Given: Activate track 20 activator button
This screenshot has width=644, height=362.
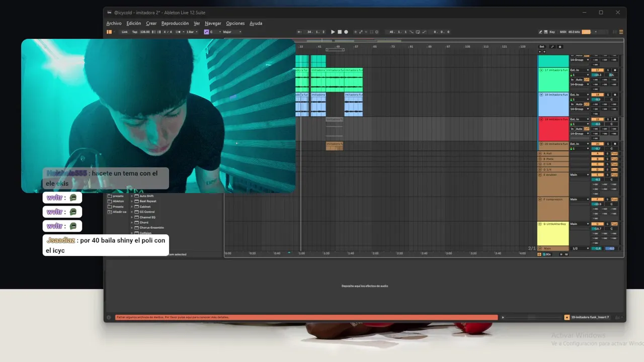Looking at the screenshot, I should point(597,144).
